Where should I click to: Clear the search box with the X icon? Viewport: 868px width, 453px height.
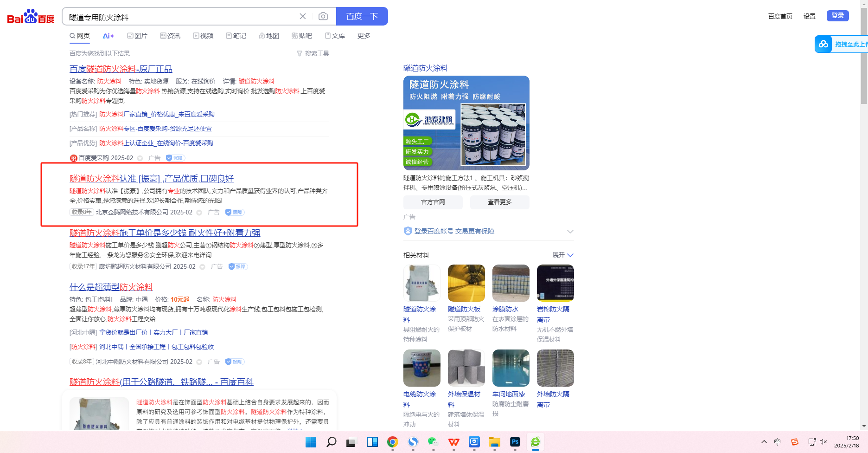(x=303, y=16)
